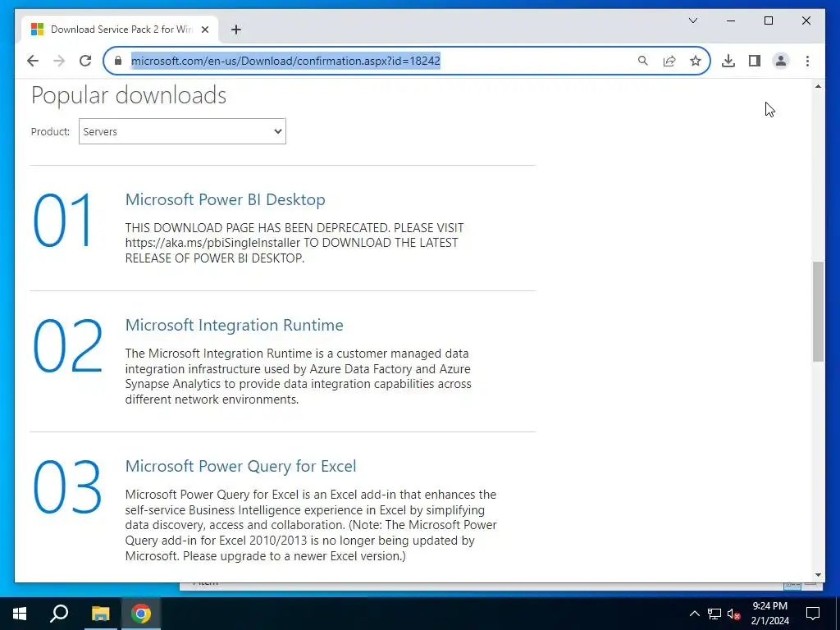Screen dimensions: 840x630
Task: Open Microsoft Integration Runtime link
Action: pyautogui.click(x=234, y=325)
